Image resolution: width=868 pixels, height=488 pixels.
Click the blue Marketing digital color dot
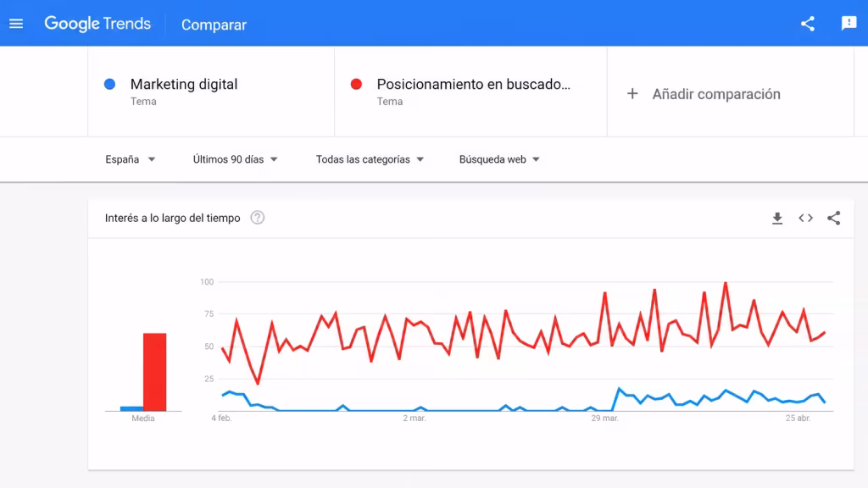[109, 84]
